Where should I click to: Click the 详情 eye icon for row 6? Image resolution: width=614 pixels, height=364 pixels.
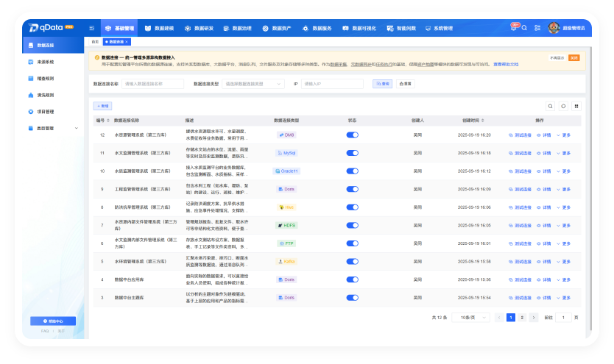[x=539, y=243]
